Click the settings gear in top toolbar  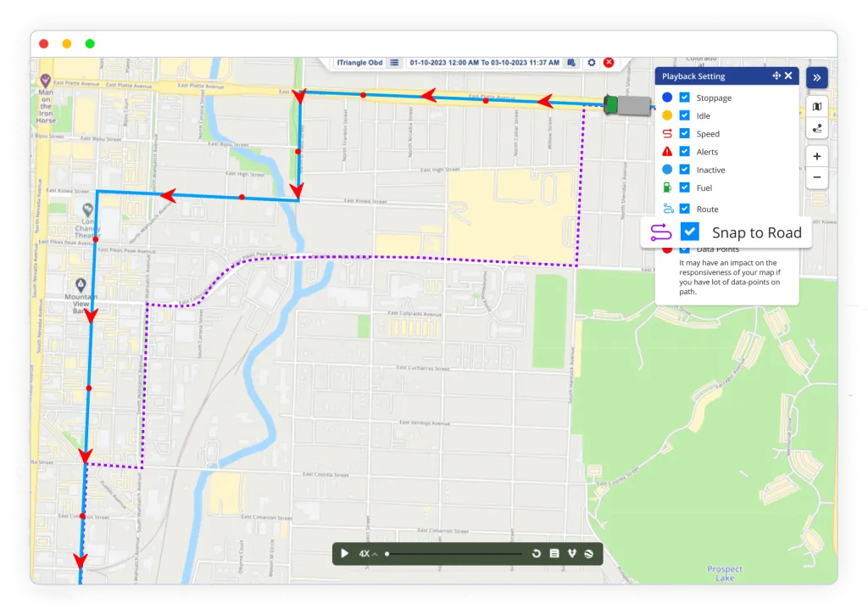pos(592,63)
